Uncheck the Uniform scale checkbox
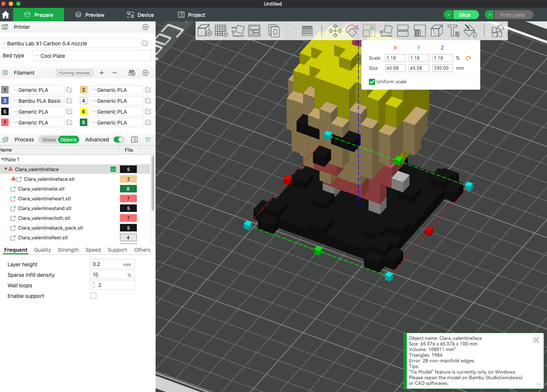 pos(372,81)
